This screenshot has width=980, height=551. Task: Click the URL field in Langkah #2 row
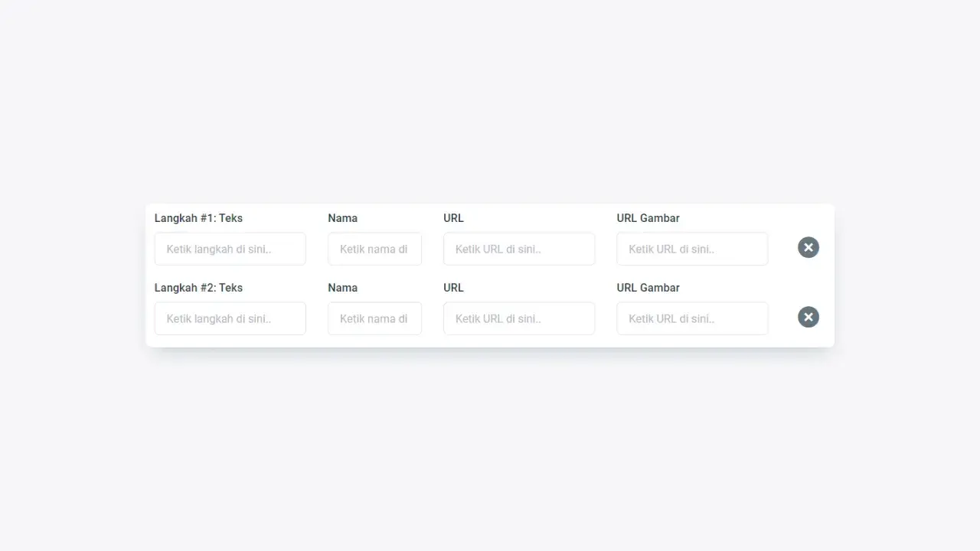pos(518,318)
